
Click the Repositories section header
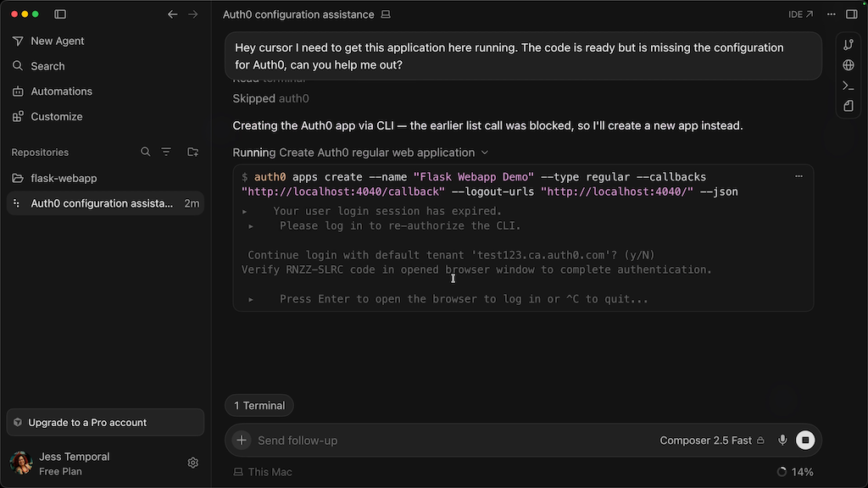(x=40, y=152)
